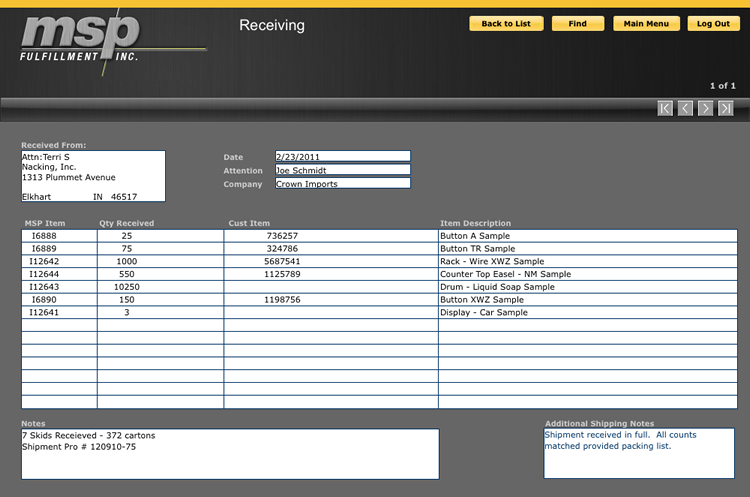Select MSP Item cell I6888
Image resolution: width=750 pixels, height=497 pixels.
(59, 236)
